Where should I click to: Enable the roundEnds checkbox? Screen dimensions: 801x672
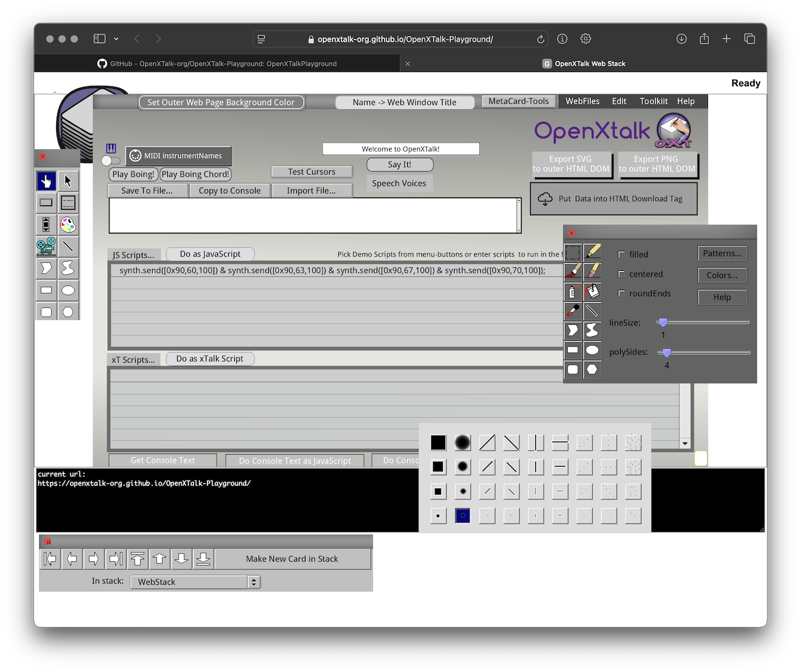coord(621,293)
